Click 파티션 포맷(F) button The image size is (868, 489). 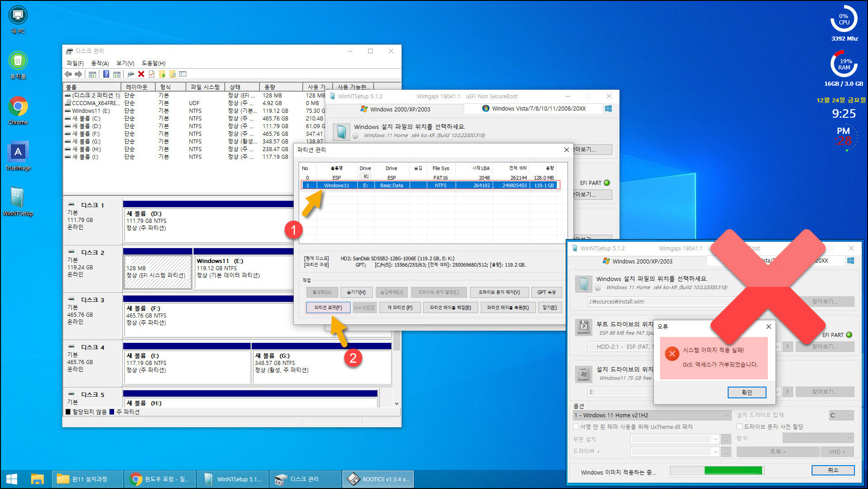pos(328,308)
